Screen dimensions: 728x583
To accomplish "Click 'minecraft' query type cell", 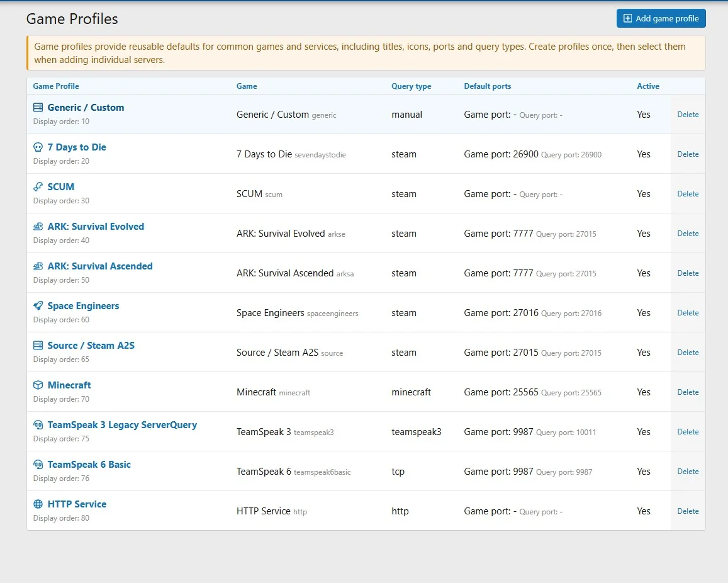I will pyautogui.click(x=411, y=392).
